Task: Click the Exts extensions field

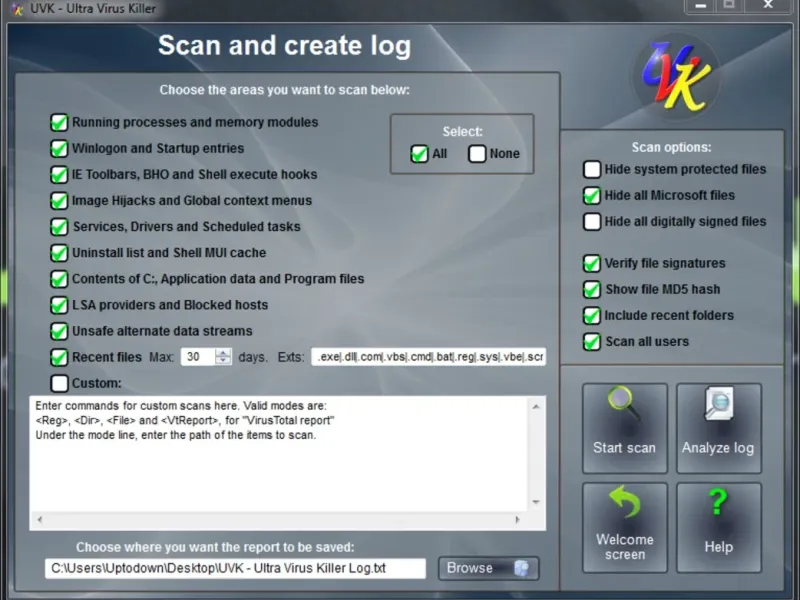Action: [429, 357]
